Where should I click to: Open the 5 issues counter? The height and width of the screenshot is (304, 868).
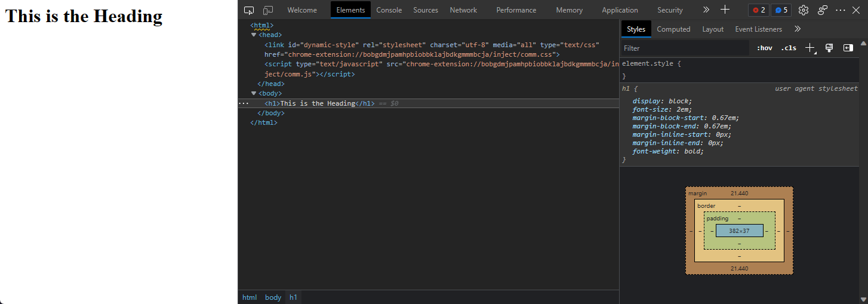pos(781,10)
